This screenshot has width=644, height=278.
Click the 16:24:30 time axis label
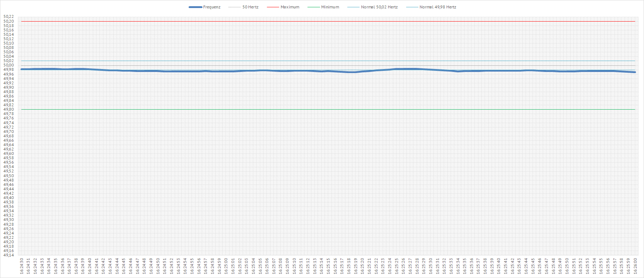click(22, 266)
